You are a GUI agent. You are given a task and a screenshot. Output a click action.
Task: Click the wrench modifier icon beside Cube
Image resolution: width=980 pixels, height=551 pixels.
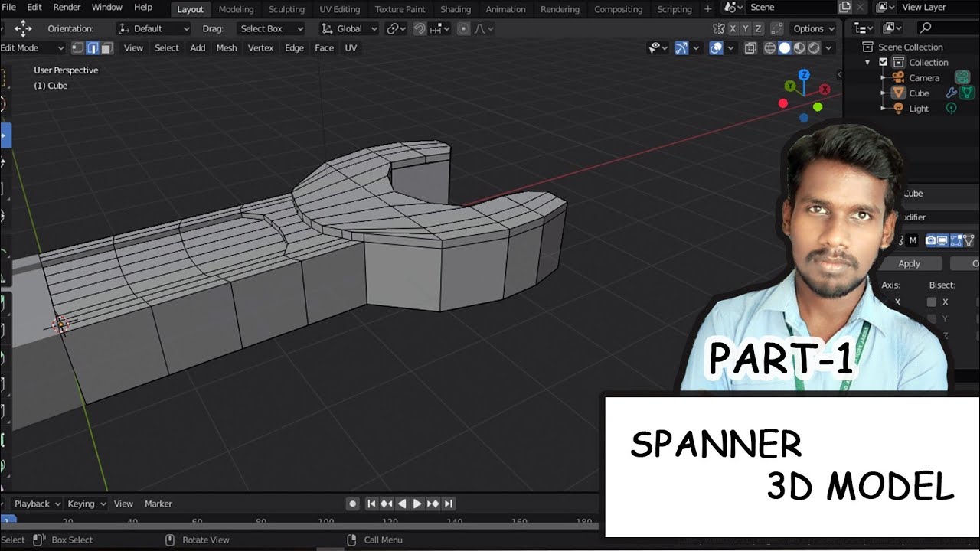(952, 93)
